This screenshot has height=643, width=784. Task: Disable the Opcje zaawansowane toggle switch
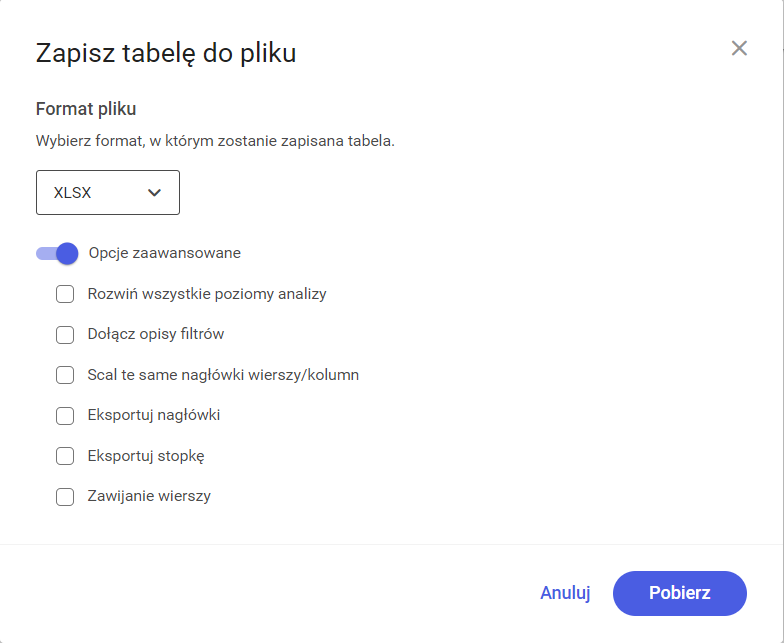point(57,254)
